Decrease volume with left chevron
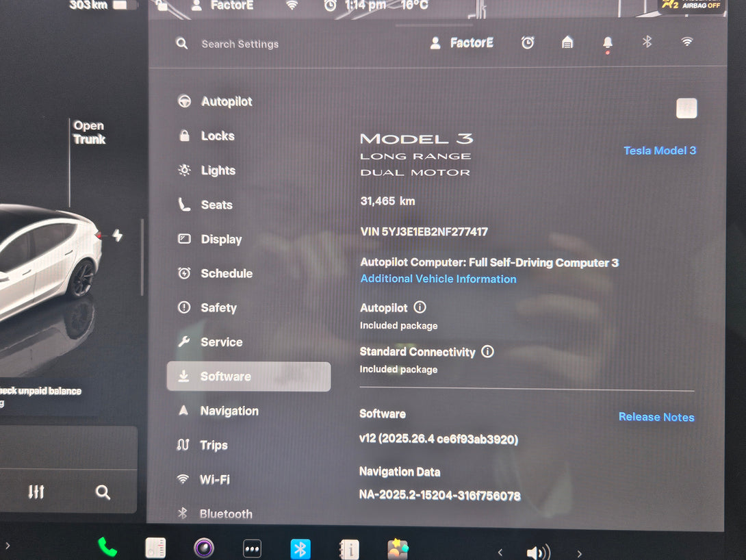The height and width of the screenshot is (560, 746). (500, 552)
